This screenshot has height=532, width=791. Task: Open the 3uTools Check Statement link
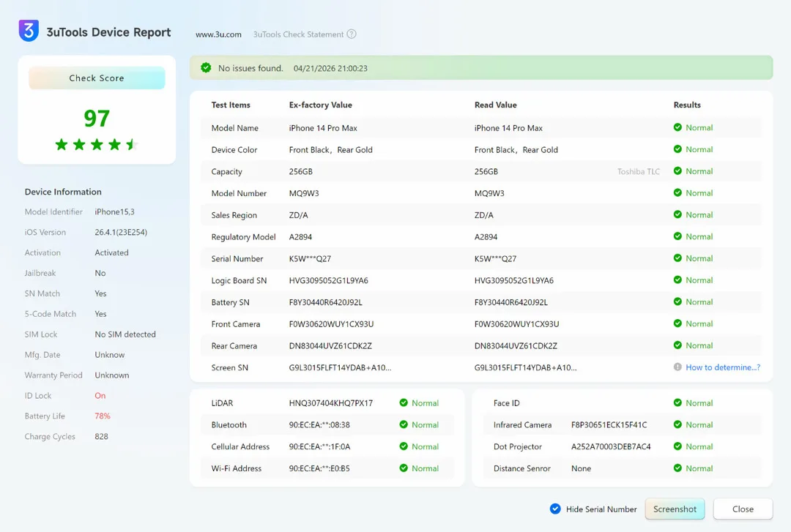pos(298,34)
